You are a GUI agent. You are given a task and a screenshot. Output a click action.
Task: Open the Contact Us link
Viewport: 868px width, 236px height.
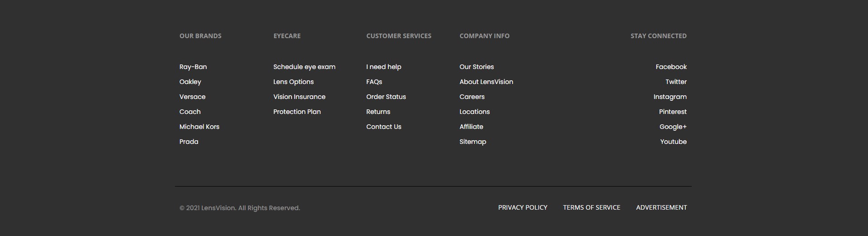(x=383, y=127)
